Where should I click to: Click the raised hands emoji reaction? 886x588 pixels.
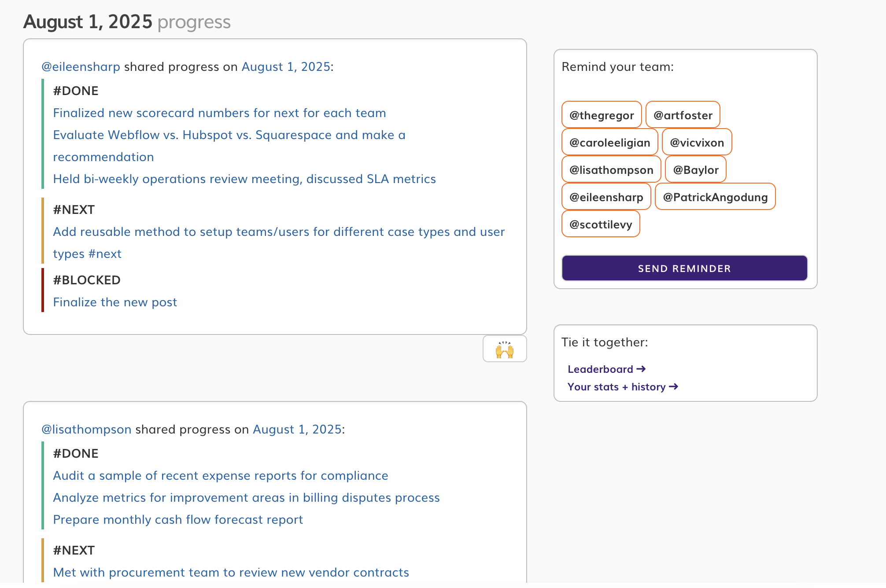[x=505, y=349]
